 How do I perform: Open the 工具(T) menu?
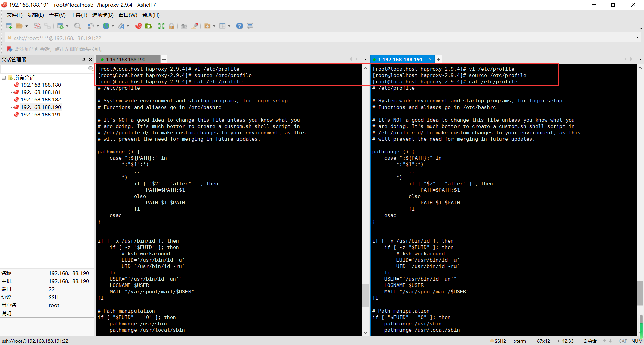79,15
